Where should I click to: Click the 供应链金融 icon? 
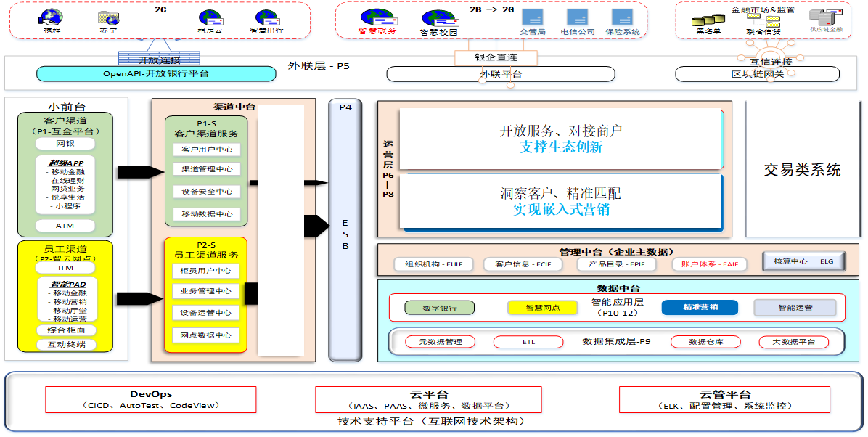coord(826,18)
